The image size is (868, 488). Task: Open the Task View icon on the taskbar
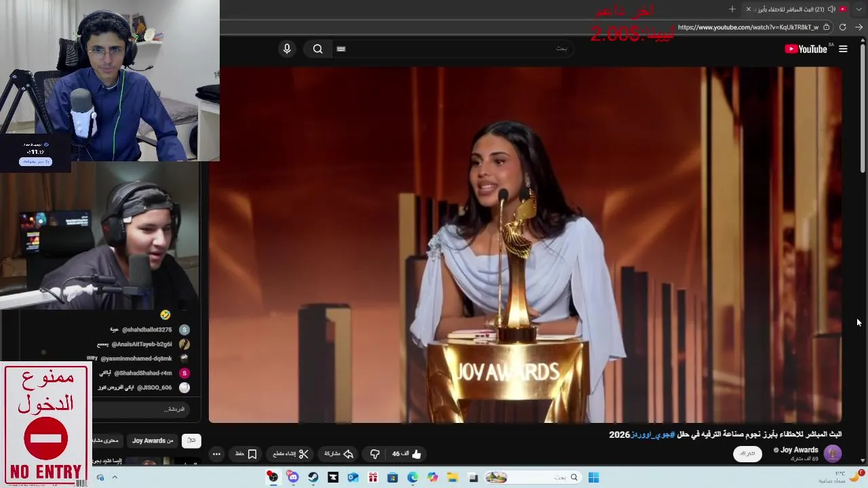point(473,477)
